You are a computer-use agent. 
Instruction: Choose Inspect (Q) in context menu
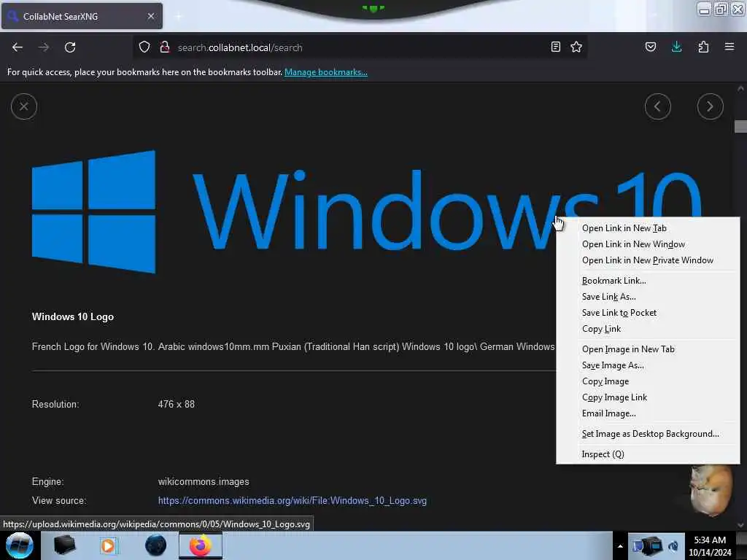pyautogui.click(x=648, y=454)
